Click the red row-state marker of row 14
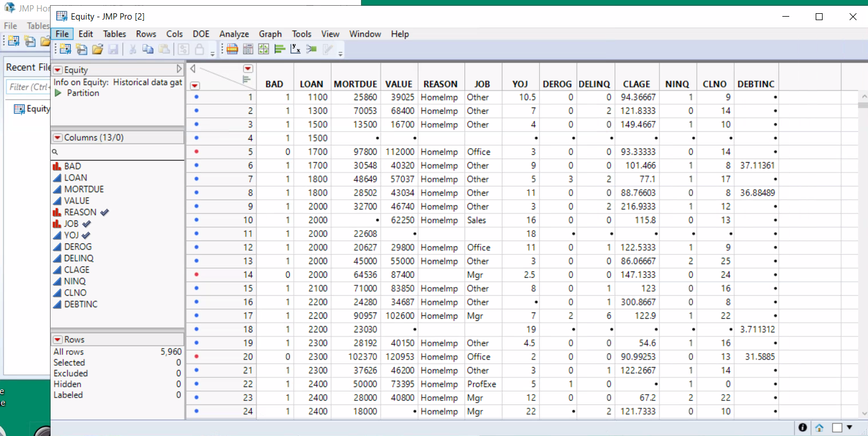Viewport: 868px width, 436px height. click(x=196, y=275)
